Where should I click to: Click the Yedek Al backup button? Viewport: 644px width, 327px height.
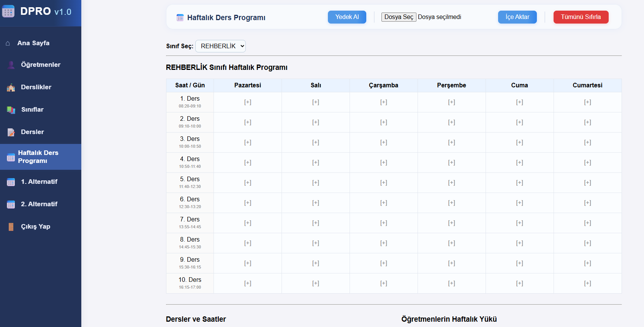click(x=347, y=17)
